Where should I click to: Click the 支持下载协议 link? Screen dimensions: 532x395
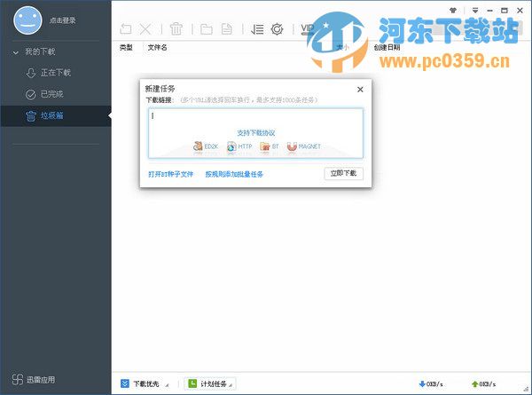pyautogui.click(x=256, y=133)
